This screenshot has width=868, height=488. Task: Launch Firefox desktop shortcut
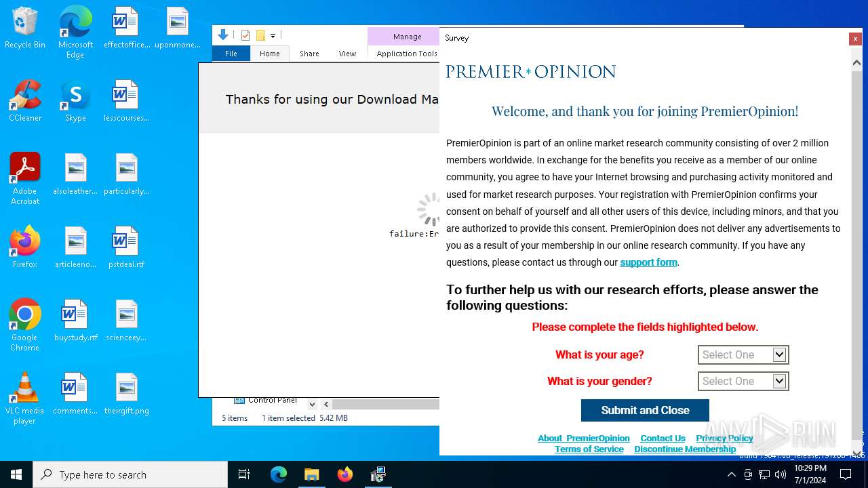(x=25, y=248)
